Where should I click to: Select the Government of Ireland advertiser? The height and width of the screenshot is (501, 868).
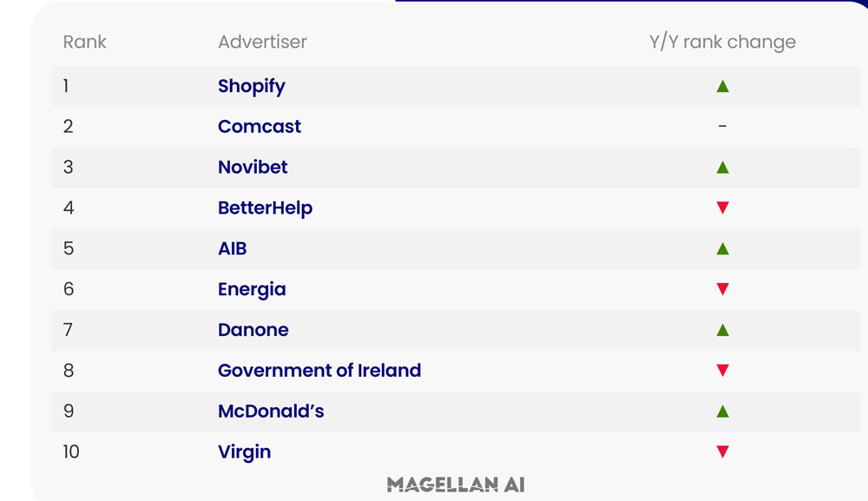coord(319,371)
